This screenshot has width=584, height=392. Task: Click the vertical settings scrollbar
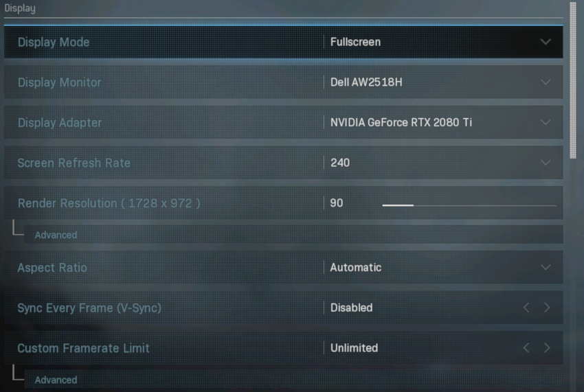(x=573, y=80)
